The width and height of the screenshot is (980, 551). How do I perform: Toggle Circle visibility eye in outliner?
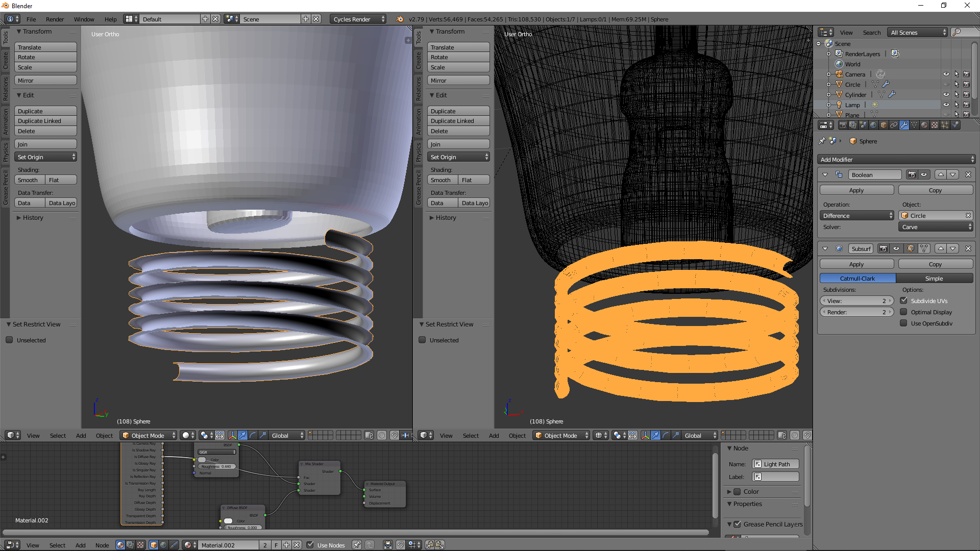point(946,84)
